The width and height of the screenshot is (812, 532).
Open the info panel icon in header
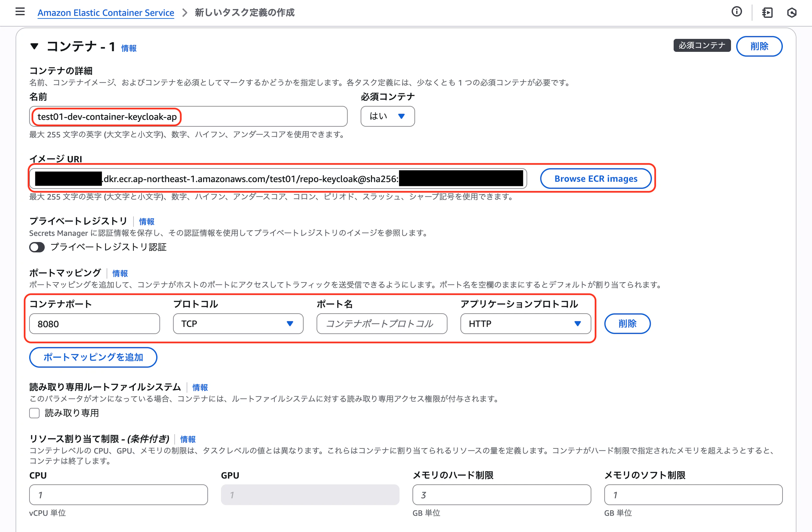coord(737,12)
